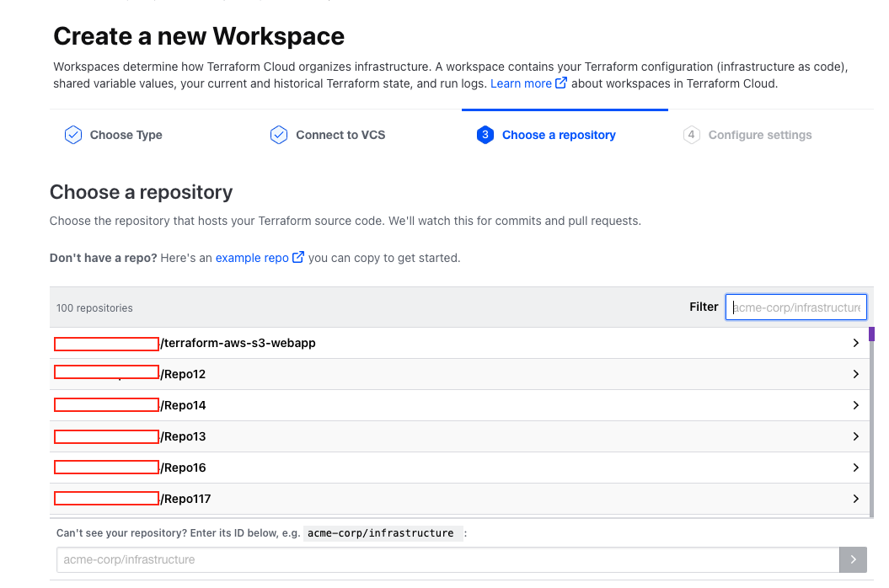Click the Connect to VCS checkmark icon
This screenshot has height=588, width=889.
pyautogui.click(x=279, y=135)
